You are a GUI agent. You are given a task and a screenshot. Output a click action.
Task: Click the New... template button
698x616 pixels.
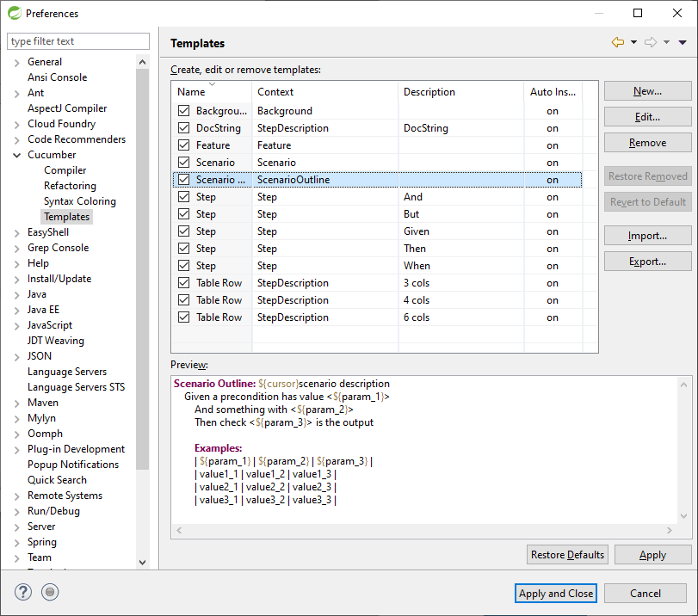(x=647, y=91)
